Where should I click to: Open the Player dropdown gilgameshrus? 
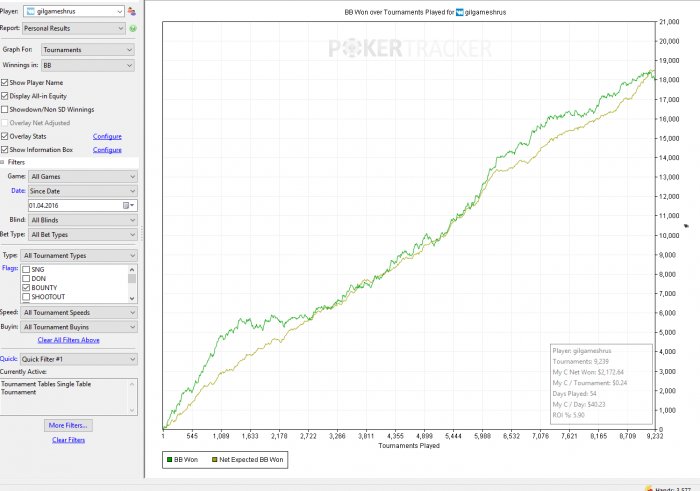click(x=74, y=12)
